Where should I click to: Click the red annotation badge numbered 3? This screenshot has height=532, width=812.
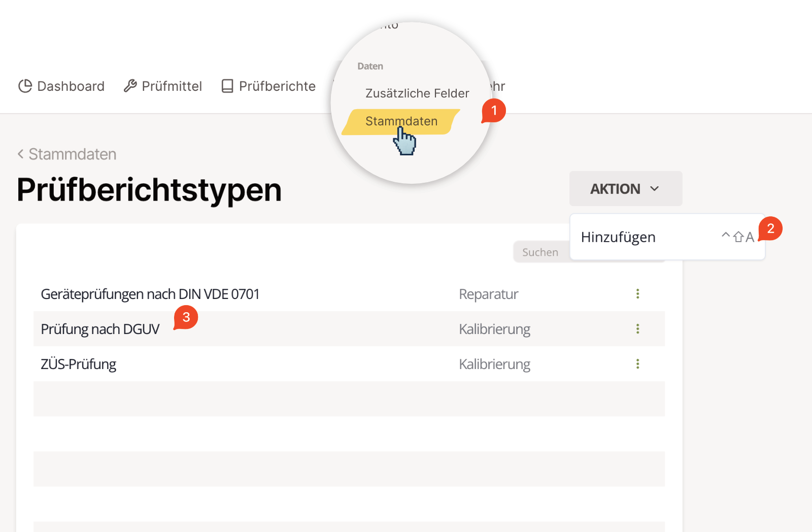[186, 317]
